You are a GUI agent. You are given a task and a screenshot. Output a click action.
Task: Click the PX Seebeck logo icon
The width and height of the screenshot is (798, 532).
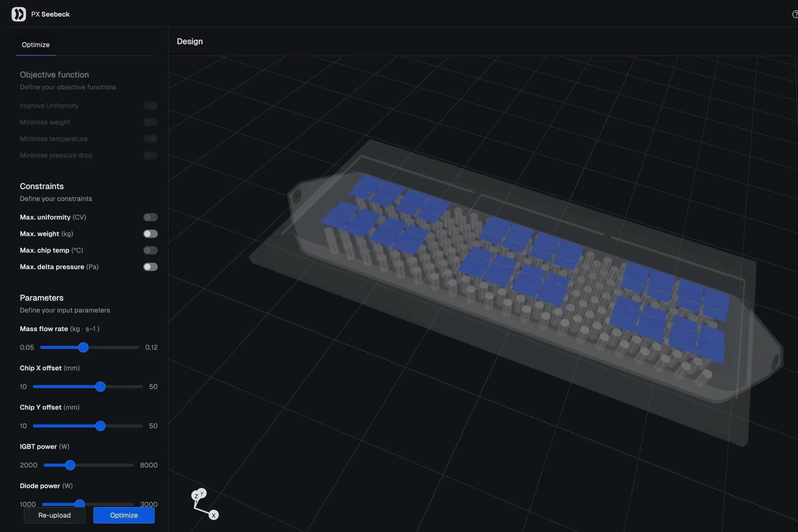pos(19,14)
